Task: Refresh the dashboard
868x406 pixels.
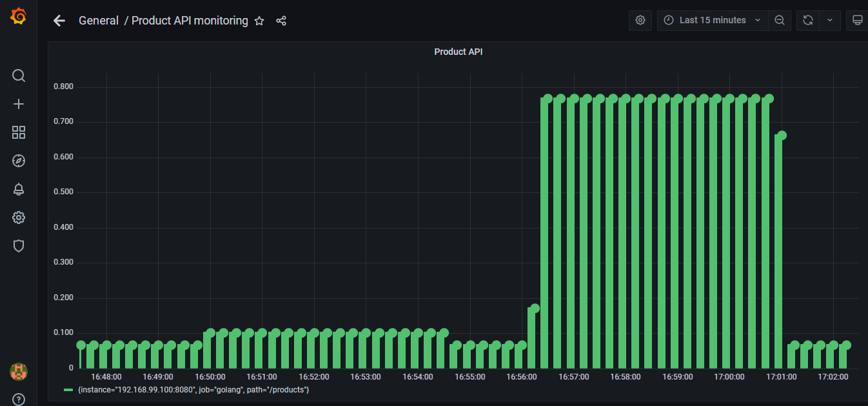Action: point(808,20)
